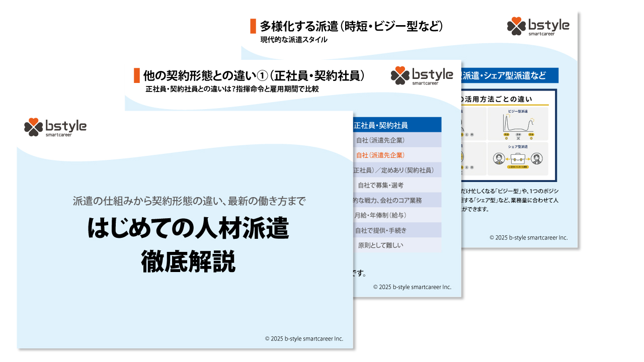The height and width of the screenshot is (362, 644).
Task: Click the bstyle logo on the middle slide
Action: coord(422,75)
